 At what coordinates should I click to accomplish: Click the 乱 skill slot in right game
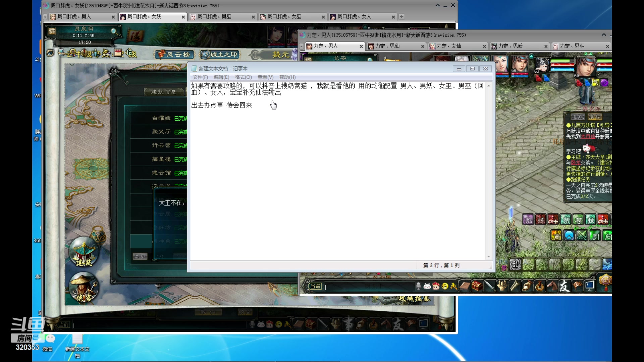click(x=515, y=264)
